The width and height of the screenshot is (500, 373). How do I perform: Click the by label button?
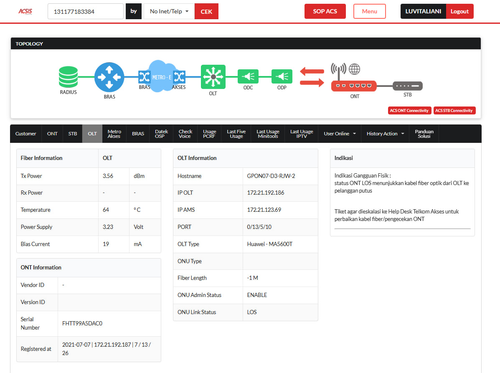click(134, 11)
